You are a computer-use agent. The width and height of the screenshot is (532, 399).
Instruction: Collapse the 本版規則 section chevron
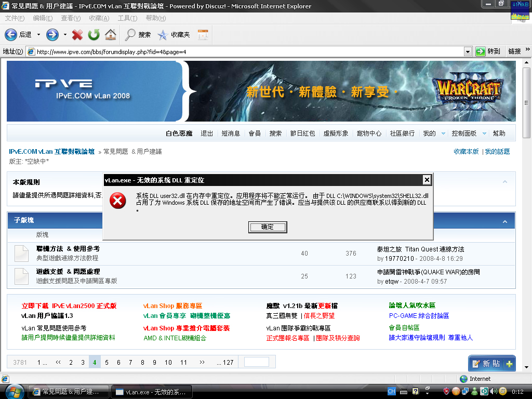[x=505, y=182]
